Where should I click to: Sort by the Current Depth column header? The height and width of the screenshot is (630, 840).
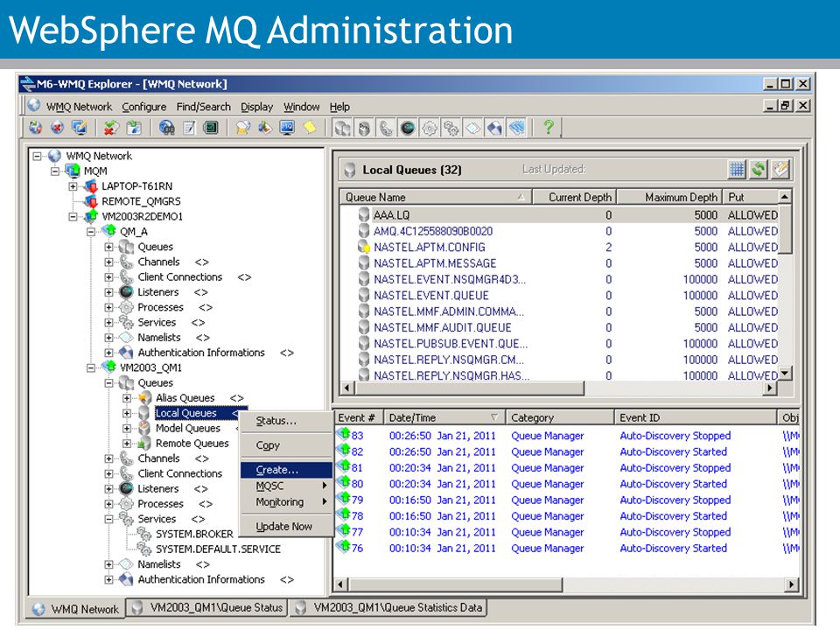click(575, 197)
